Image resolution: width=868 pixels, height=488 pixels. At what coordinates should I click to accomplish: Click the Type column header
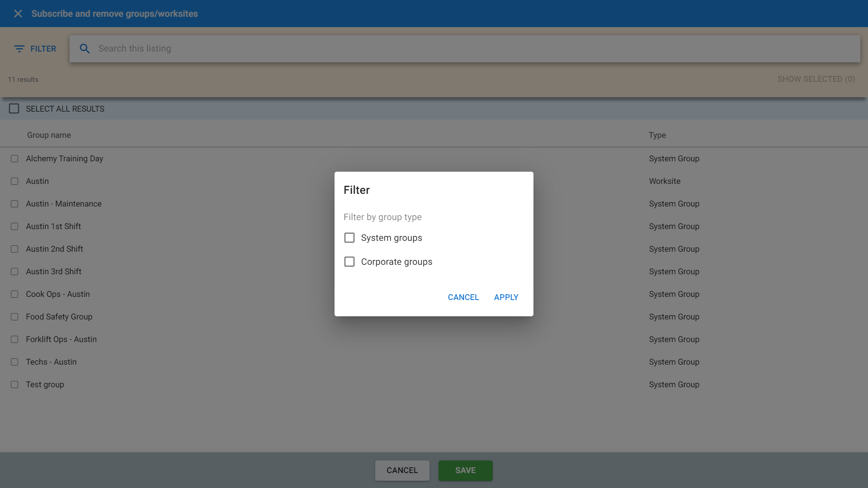[657, 135]
